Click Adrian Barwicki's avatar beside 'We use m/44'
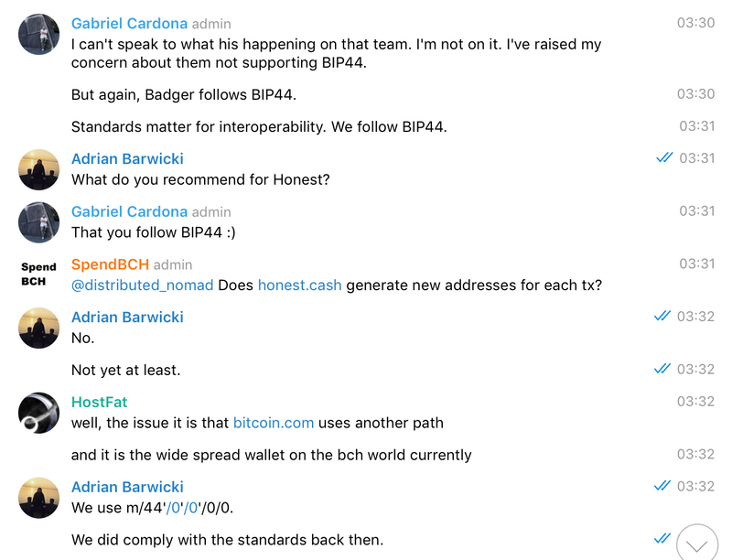Screen dimensions: 732x560 pos(38,498)
